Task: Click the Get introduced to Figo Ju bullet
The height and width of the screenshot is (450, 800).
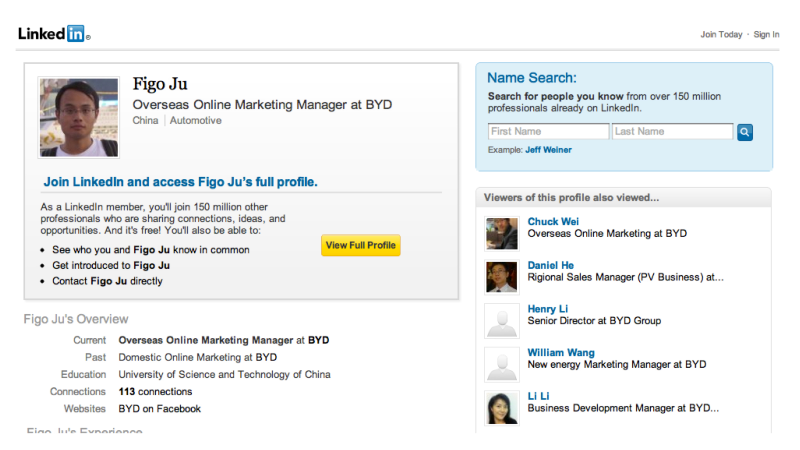Action: click(111, 265)
